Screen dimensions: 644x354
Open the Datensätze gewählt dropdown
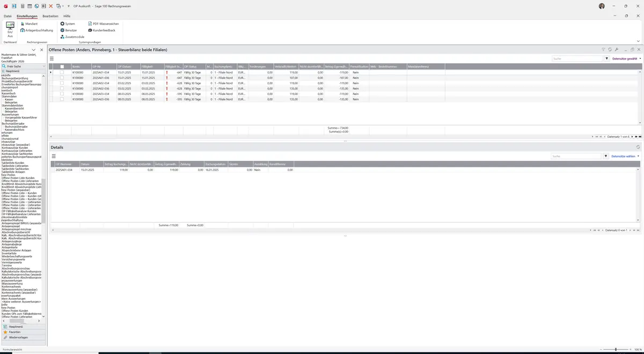point(626,58)
